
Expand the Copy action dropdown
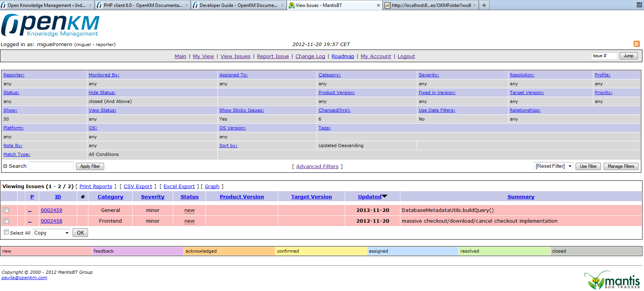pos(51,233)
